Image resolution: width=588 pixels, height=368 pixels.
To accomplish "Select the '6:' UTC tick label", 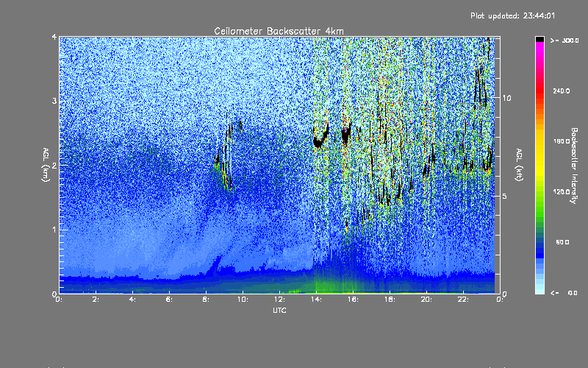I will click(170, 300).
